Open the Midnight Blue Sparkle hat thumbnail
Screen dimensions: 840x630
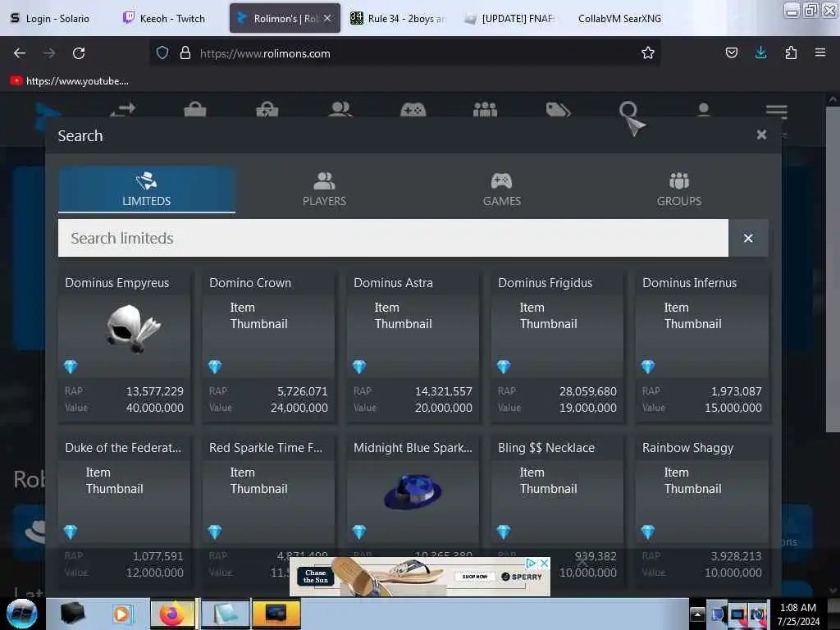[413, 491]
